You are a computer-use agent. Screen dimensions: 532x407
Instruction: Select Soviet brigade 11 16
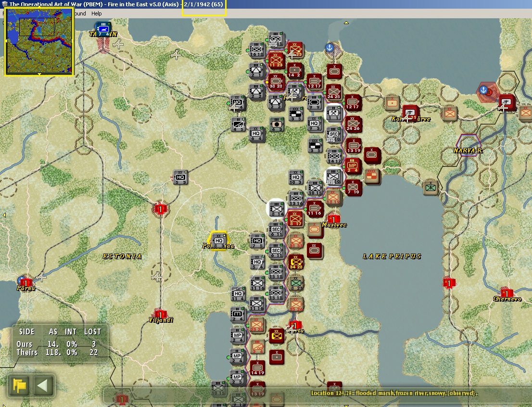tap(314, 208)
